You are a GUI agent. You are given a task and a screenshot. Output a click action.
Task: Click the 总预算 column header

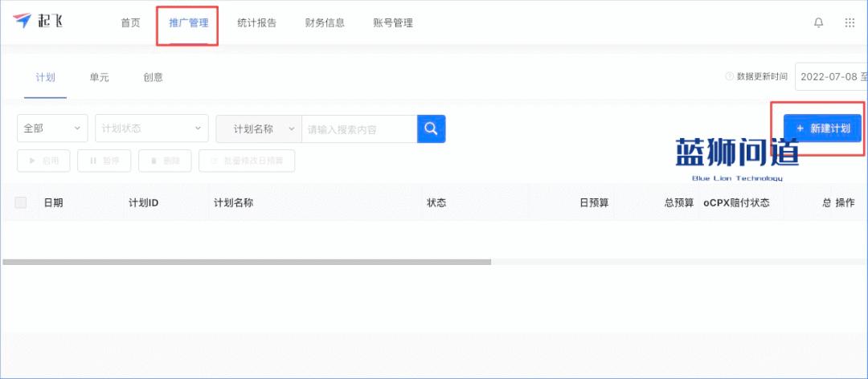[x=678, y=203]
